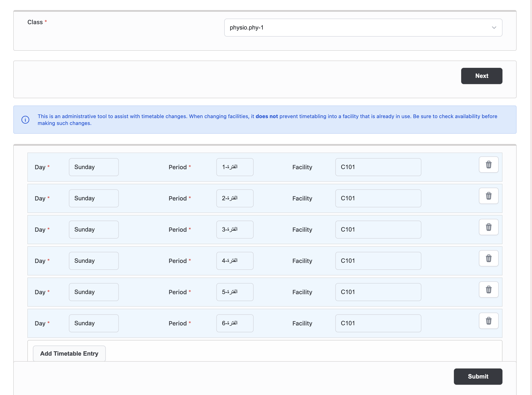Open the Period selector showing 2-الفترة
Screen dimensions: 532x395
(x=235, y=198)
